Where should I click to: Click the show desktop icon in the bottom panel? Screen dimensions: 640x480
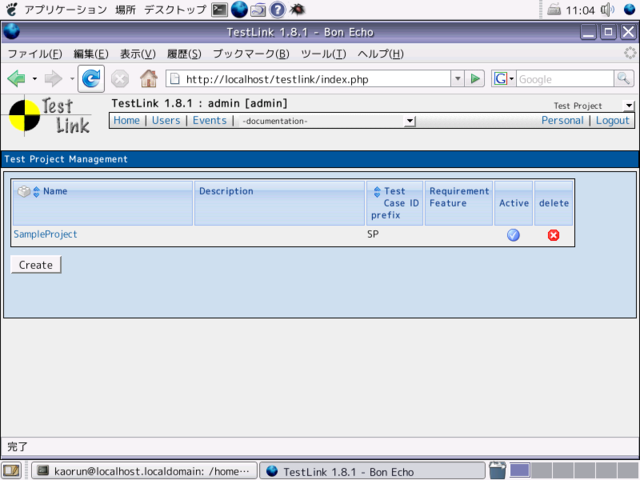coord(12,471)
